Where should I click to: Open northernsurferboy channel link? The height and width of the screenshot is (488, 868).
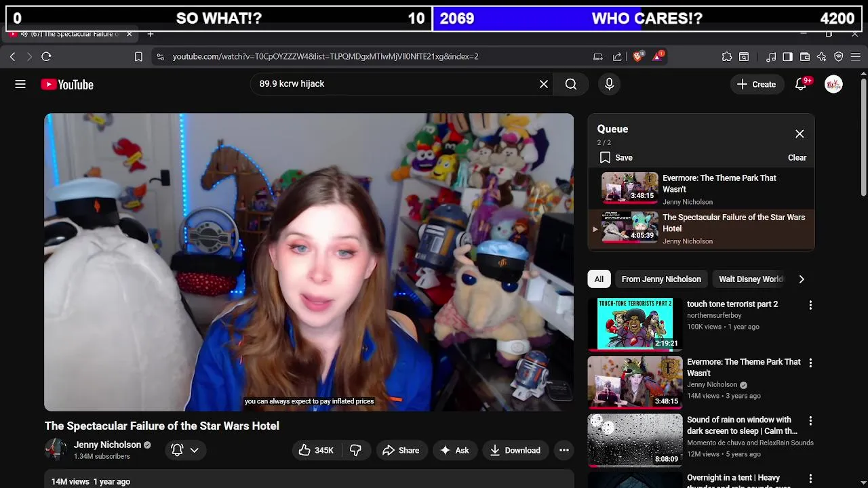tap(714, 315)
